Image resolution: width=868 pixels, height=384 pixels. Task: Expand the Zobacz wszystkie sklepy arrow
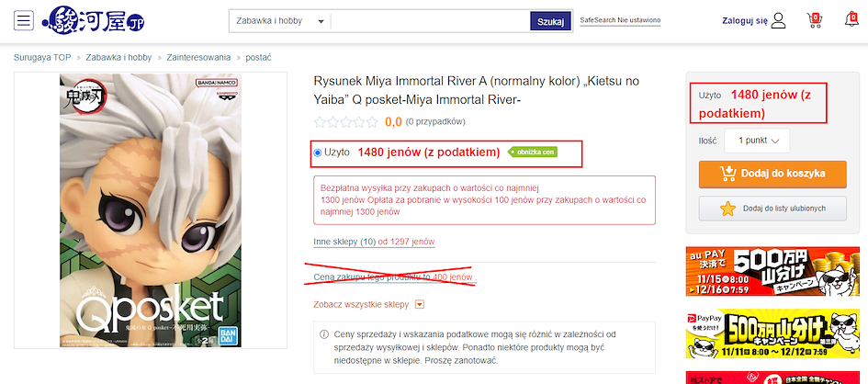[x=420, y=304]
